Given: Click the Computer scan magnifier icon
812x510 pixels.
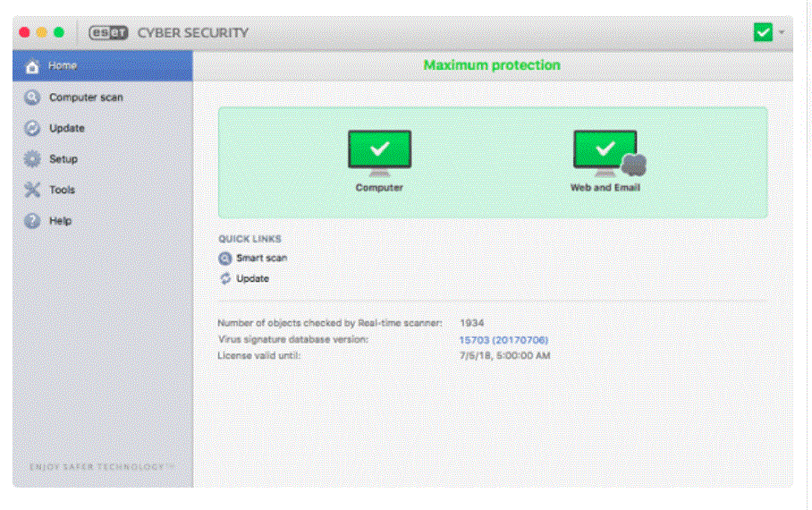Looking at the screenshot, I should tap(32, 98).
